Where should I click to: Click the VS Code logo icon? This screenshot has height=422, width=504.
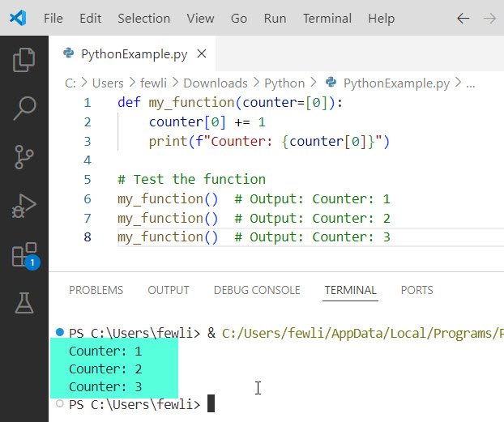coord(18,18)
